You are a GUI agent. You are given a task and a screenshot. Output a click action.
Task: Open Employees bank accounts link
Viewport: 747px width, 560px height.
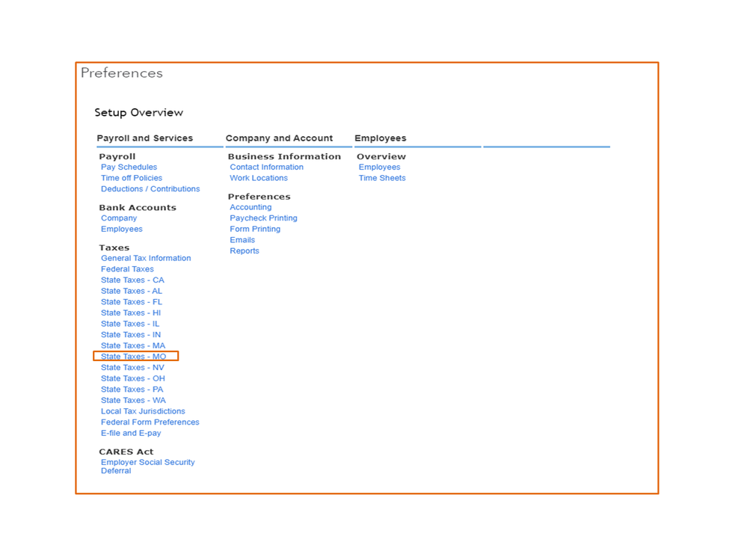tap(121, 230)
